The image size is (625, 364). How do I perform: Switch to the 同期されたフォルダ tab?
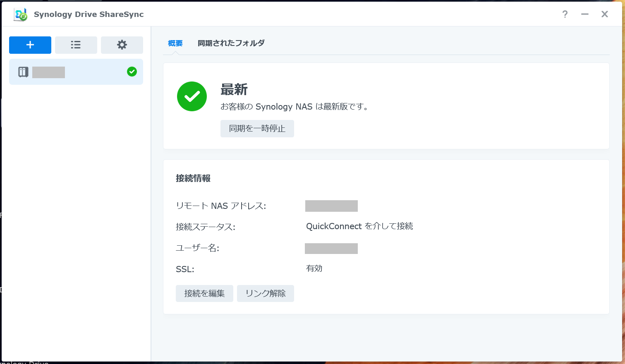(231, 43)
